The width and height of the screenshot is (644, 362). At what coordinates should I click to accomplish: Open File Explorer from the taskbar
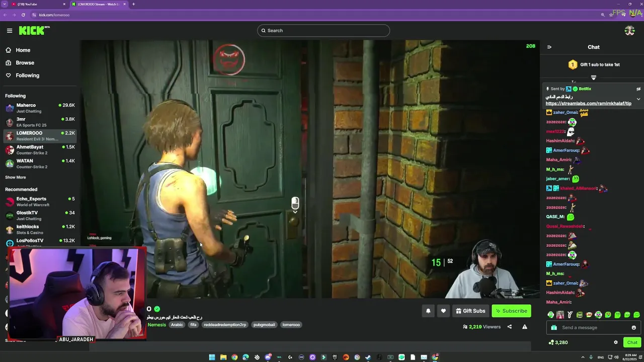223,357
